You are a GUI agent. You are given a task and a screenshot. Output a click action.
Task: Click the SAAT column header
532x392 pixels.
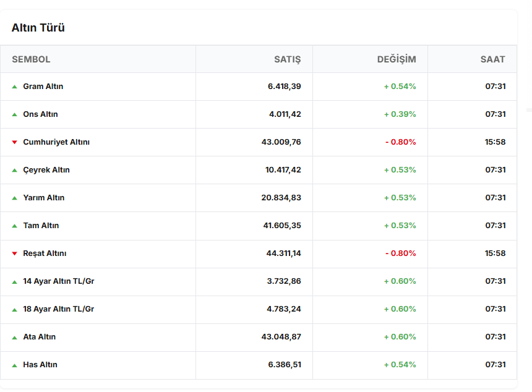point(492,59)
